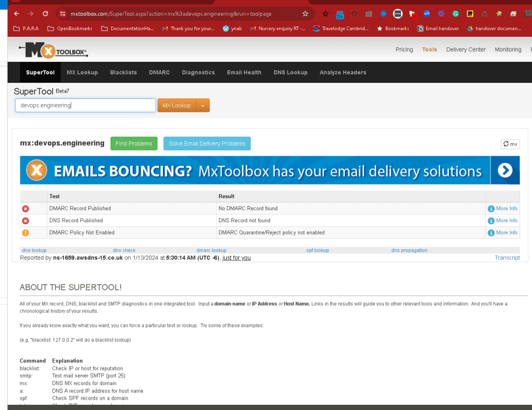Open the Email handover Notion bookmark

(x=438, y=29)
